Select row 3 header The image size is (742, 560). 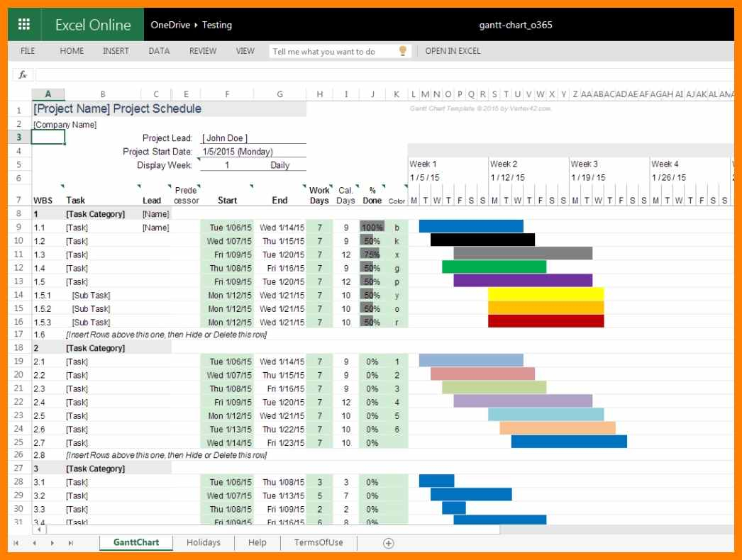tap(19, 137)
